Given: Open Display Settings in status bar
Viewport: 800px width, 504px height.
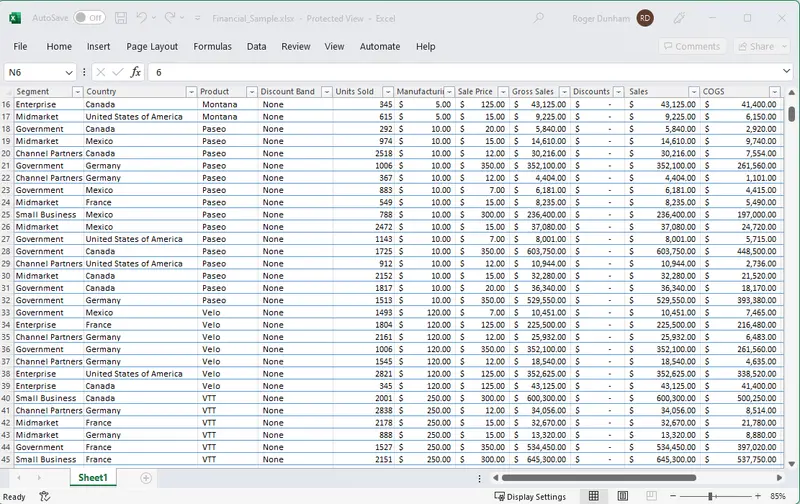Looking at the screenshot, I should pos(530,496).
